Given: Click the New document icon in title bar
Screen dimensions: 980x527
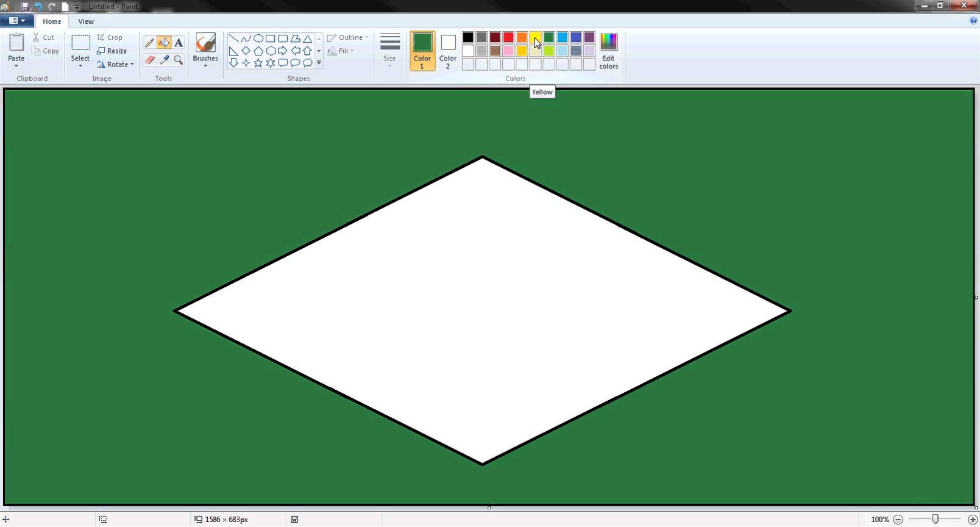Looking at the screenshot, I should (x=65, y=7).
